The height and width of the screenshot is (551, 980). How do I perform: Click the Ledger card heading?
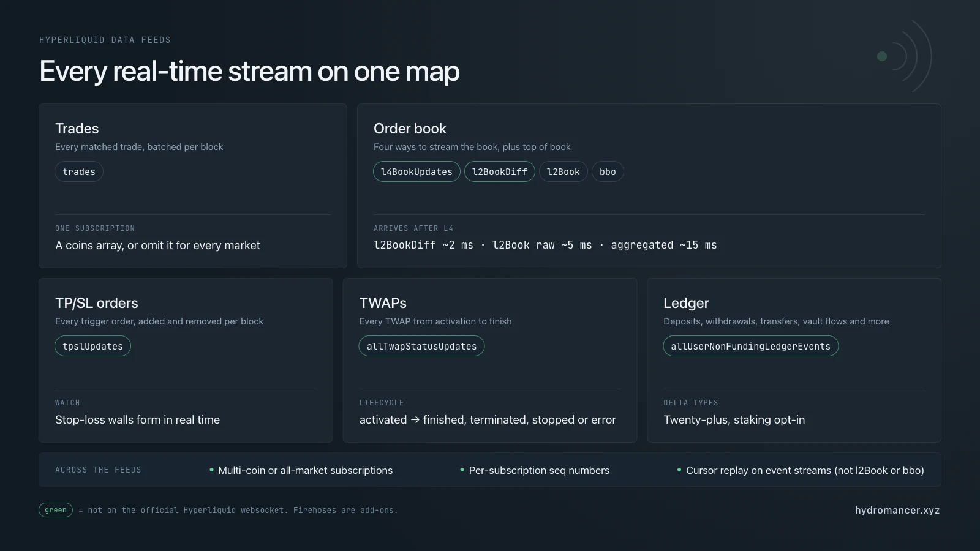coord(686,303)
